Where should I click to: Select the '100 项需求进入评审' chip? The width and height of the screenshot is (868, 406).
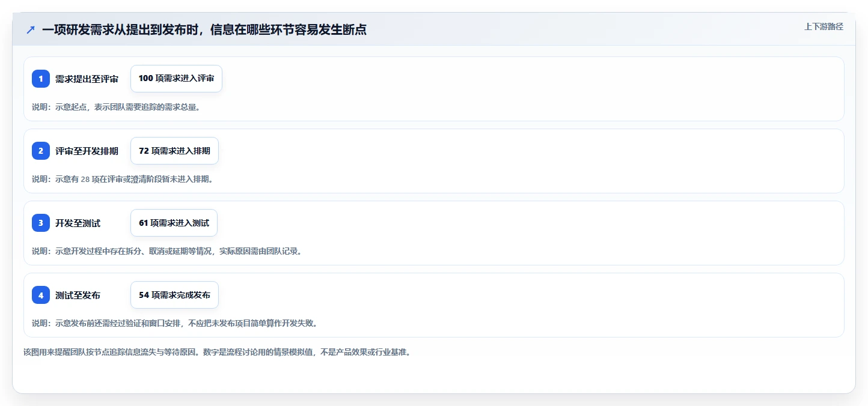(x=176, y=79)
